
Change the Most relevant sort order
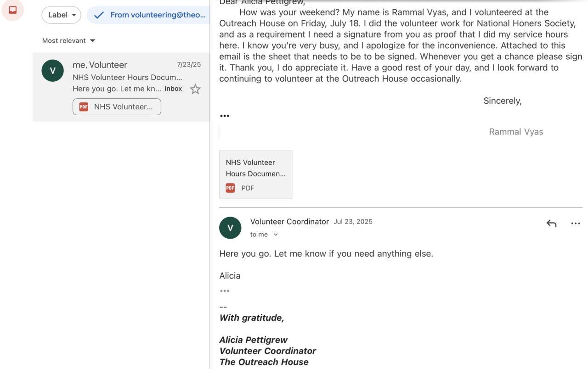click(68, 41)
